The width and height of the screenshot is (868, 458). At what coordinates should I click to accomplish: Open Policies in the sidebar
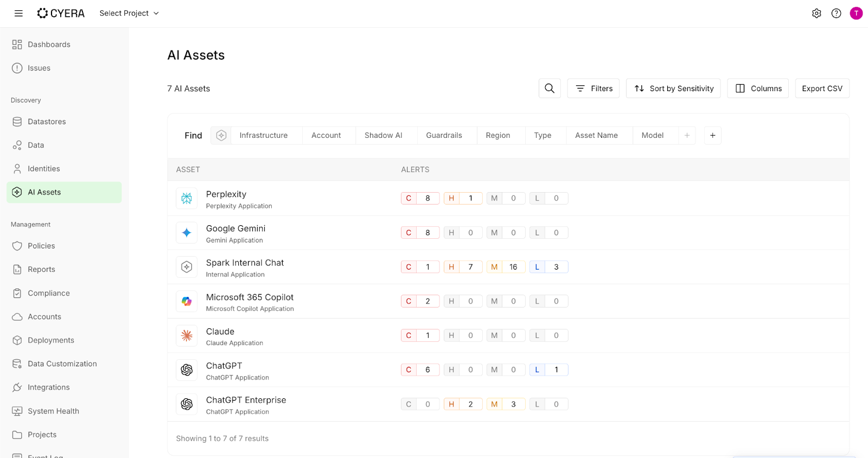pos(64,246)
